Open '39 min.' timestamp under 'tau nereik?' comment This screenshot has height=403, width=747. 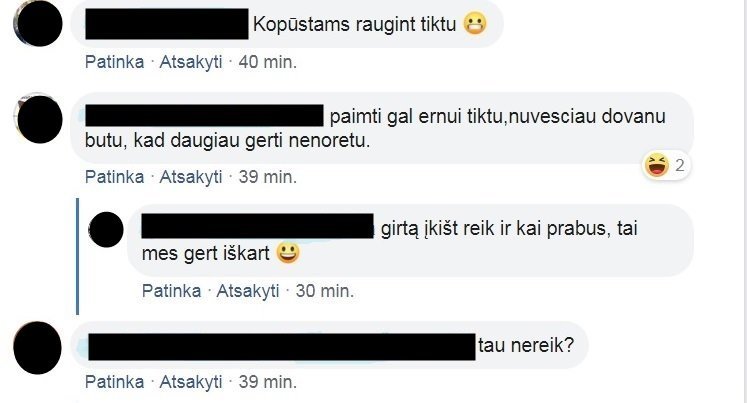click(x=268, y=382)
